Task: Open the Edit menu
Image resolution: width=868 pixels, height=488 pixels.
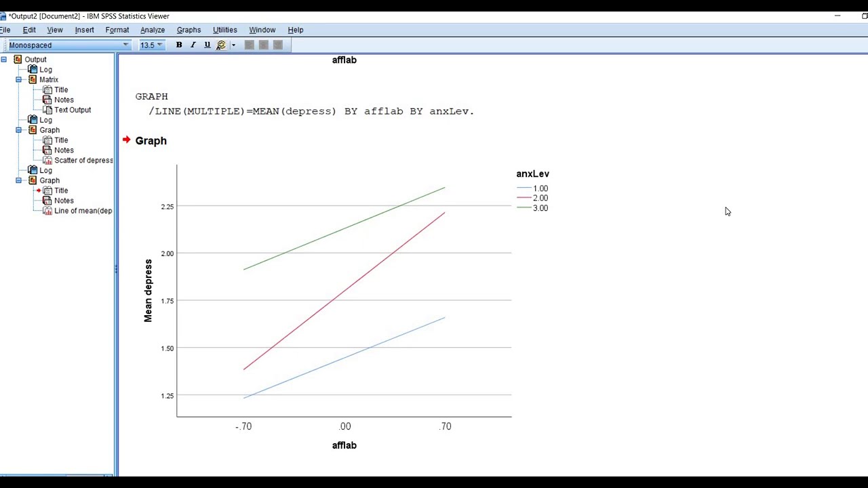Action: pyautogui.click(x=29, y=30)
